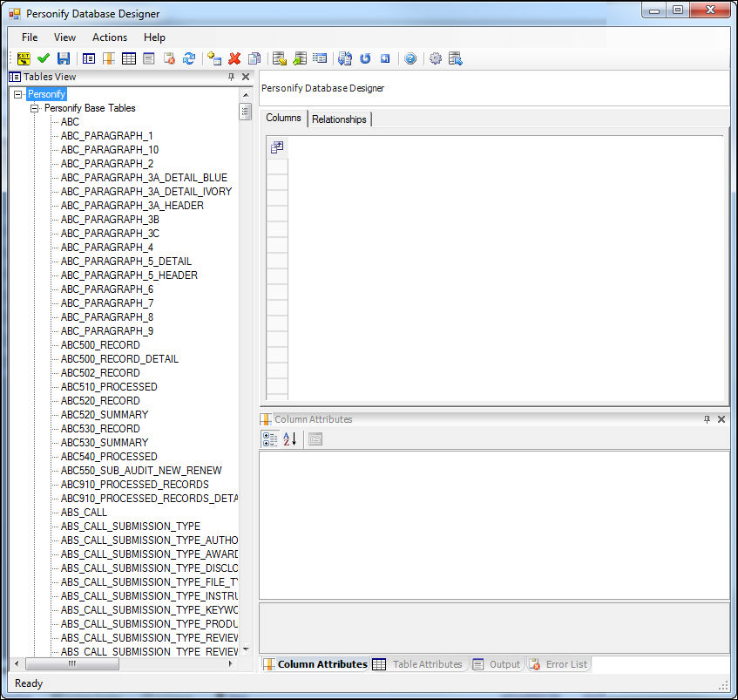Click the table with yellow arrow icon
Screen dimensions: 738x700
pyautogui.click(x=280, y=58)
